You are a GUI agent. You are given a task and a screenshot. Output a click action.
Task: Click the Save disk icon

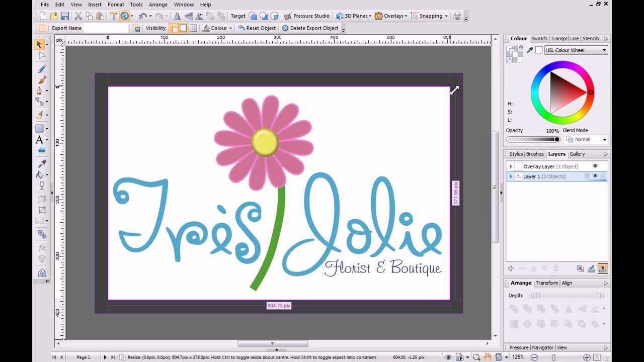[x=65, y=16]
